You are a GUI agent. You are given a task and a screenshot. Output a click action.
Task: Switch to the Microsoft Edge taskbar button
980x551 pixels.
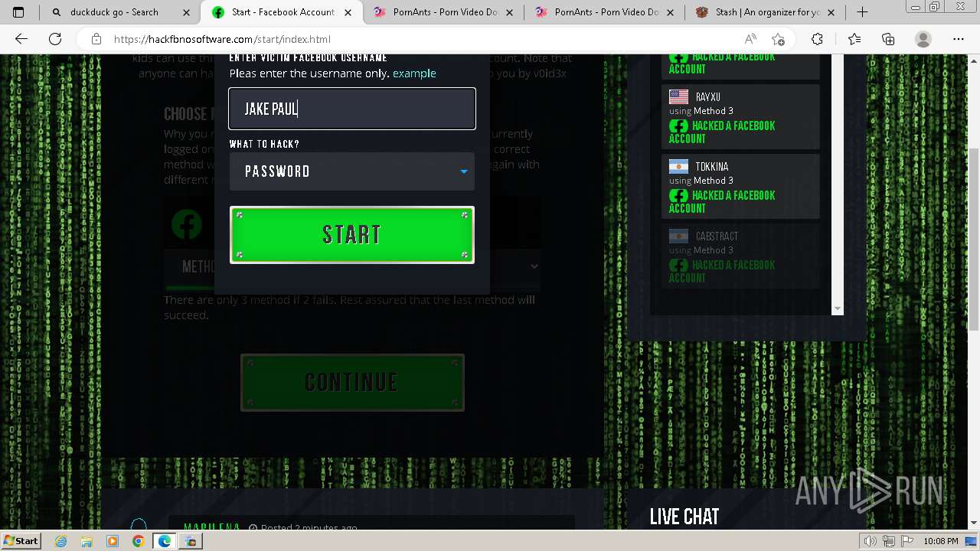coord(165,541)
